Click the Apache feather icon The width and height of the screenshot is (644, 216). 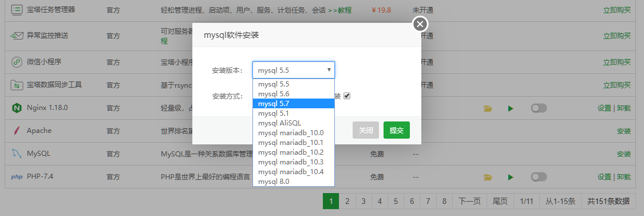[x=17, y=131]
